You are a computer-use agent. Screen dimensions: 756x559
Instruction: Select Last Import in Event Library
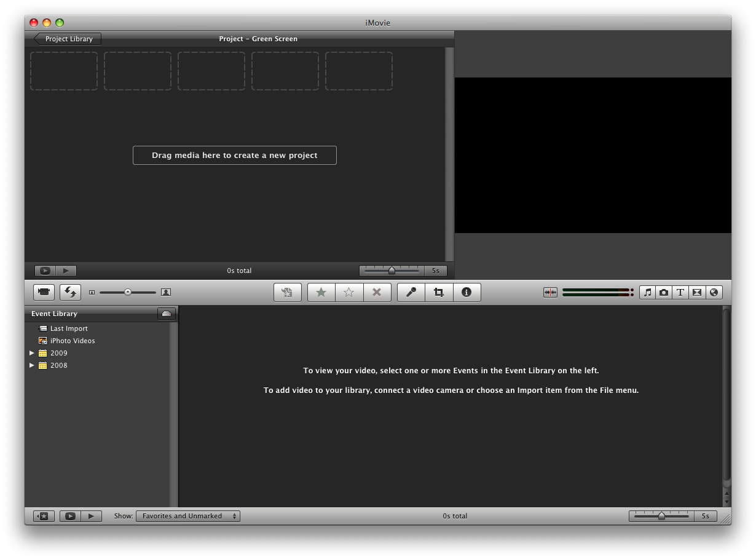tap(69, 328)
